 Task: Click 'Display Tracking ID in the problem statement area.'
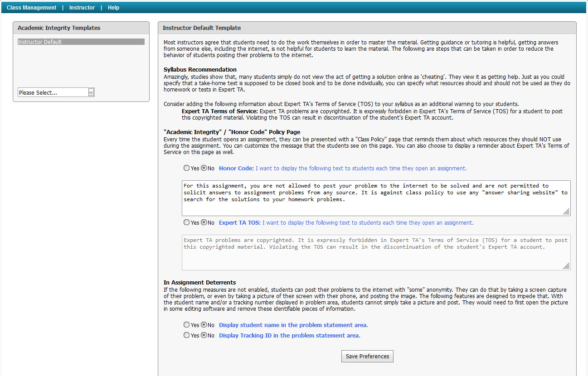[290, 336]
